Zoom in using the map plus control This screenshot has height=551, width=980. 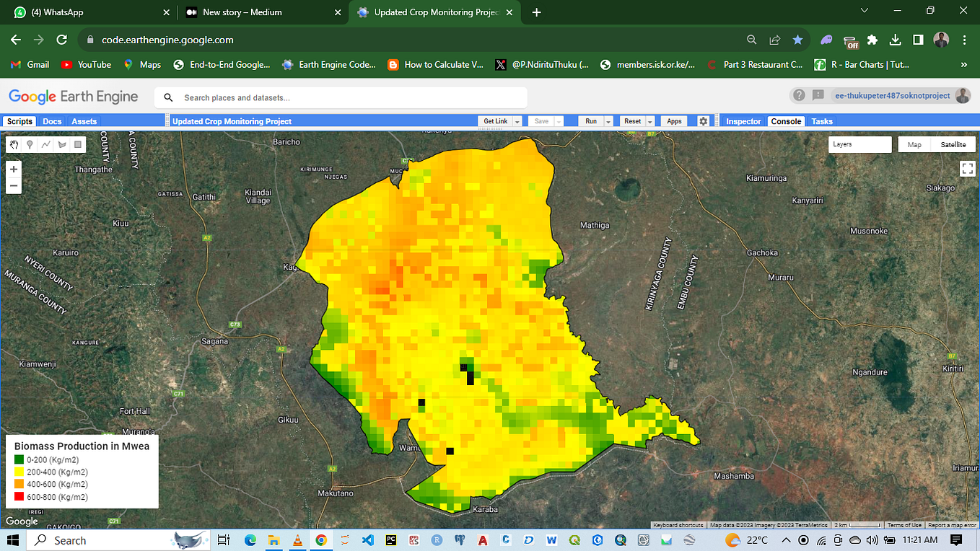[13, 169]
